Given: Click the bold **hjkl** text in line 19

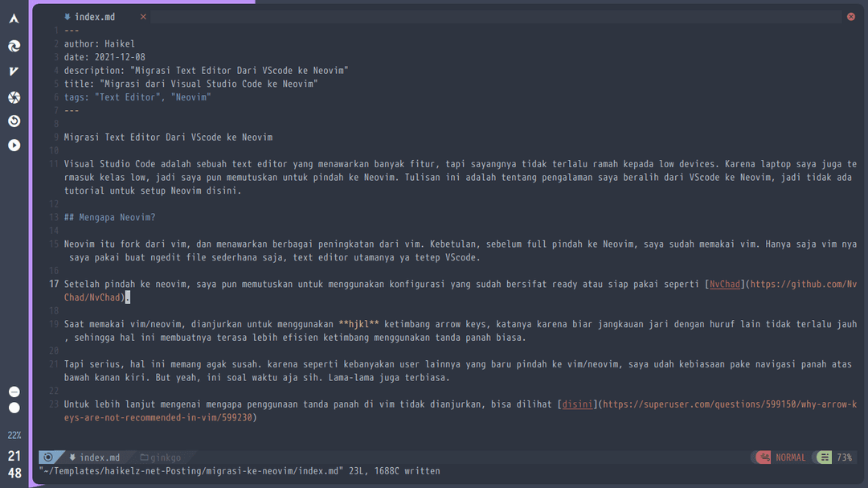Looking at the screenshot, I should point(358,324).
